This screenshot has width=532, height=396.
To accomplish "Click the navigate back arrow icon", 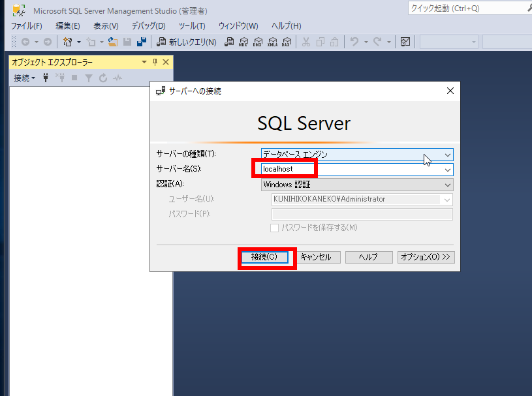I will (x=25, y=42).
